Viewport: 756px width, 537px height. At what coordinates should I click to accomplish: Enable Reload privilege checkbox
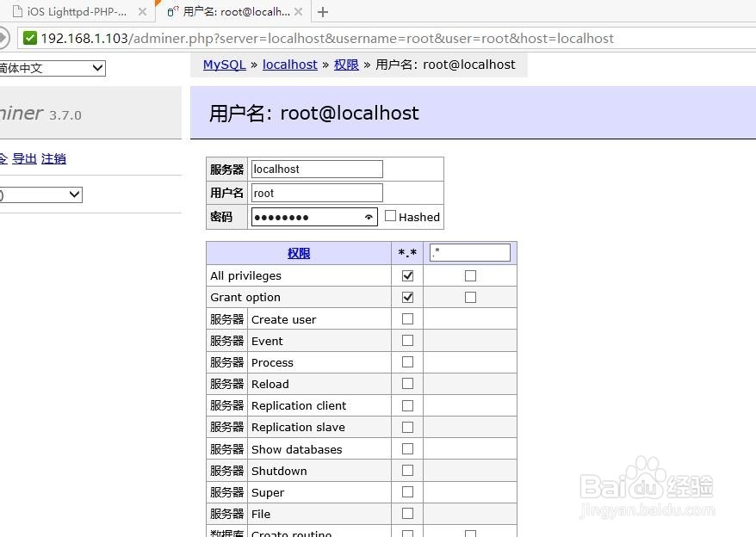coord(407,383)
